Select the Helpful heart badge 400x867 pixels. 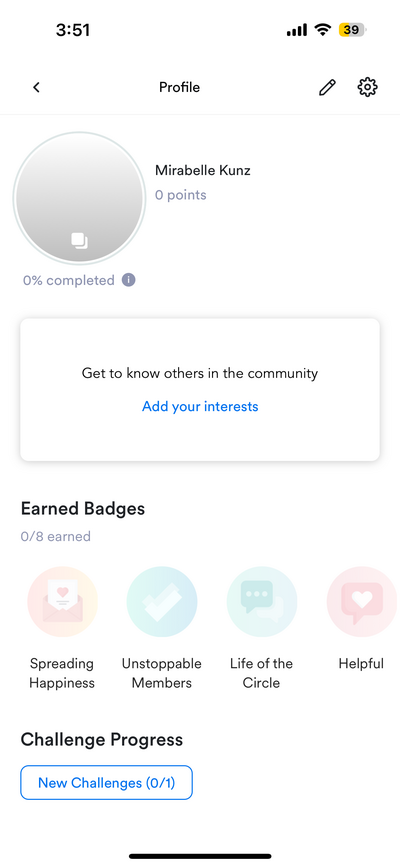[x=362, y=602]
